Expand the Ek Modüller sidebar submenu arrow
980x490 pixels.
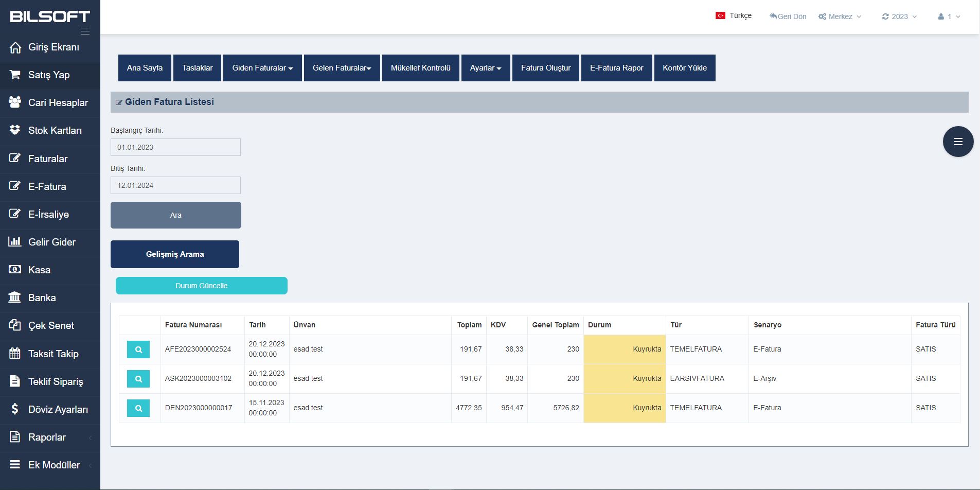pyautogui.click(x=91, y=465)
